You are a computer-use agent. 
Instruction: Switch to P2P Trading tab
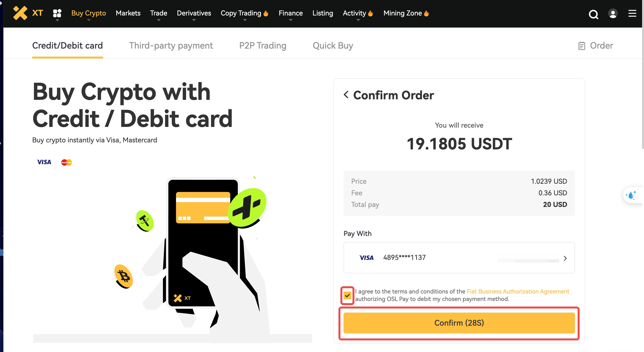(262, 46)
